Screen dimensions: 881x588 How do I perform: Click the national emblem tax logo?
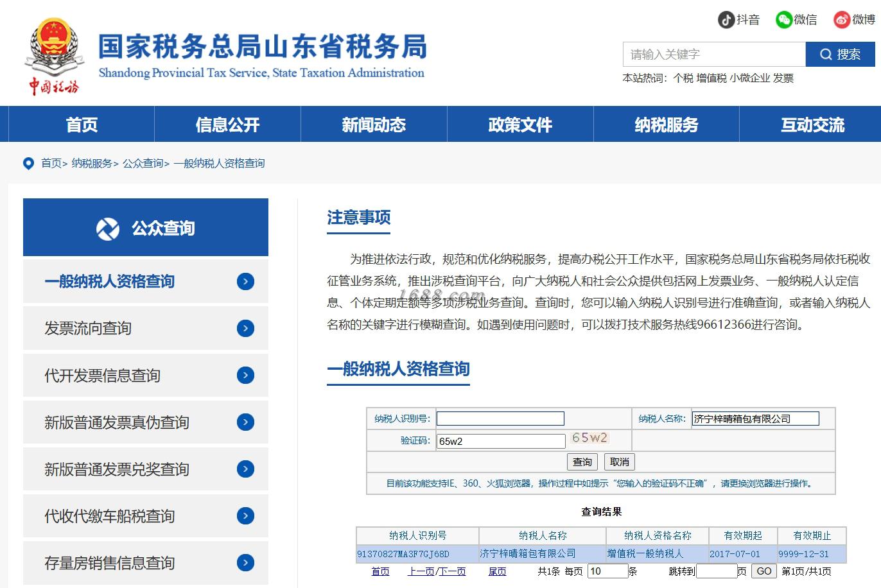tap(54, 56)
